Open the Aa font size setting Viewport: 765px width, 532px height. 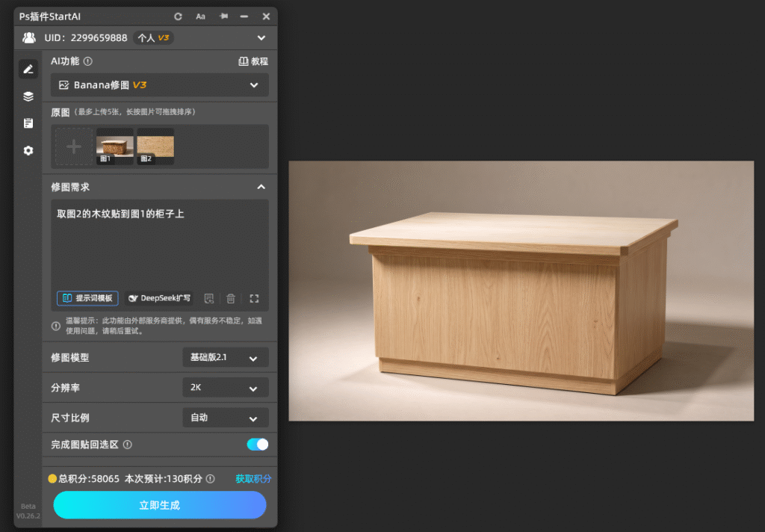pyautogui.click(x=200, y=16)
